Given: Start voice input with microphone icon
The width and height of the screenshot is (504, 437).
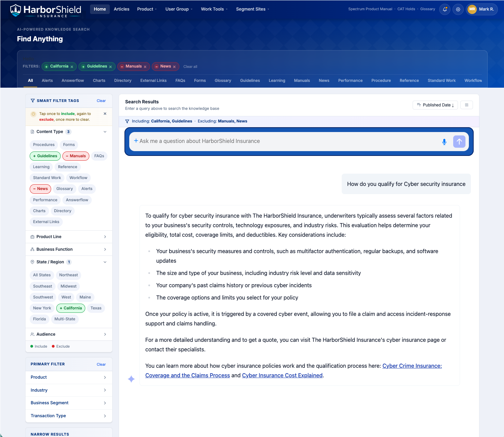Looking at the screenshot, I should coord(444,142).
